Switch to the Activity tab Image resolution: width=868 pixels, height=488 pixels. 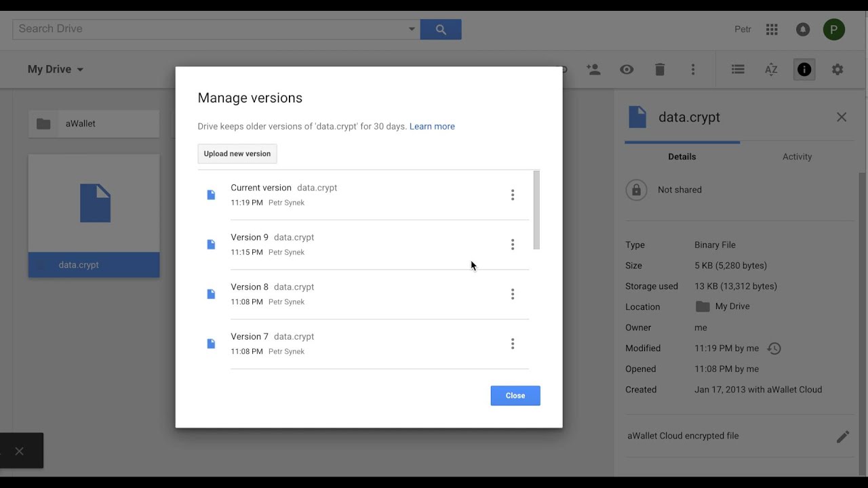(797, 157)
